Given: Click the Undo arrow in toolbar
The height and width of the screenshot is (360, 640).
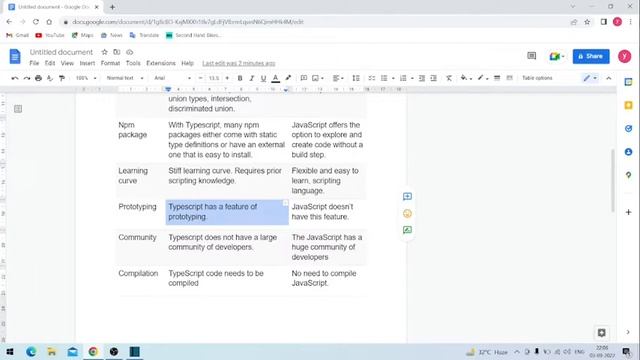Looking at the screenshot, I should [15, 78].
